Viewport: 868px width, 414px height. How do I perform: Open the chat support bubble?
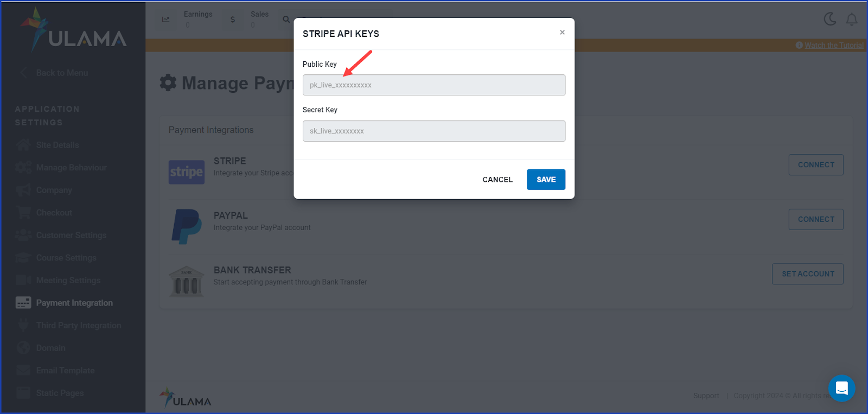pos(841,388)
